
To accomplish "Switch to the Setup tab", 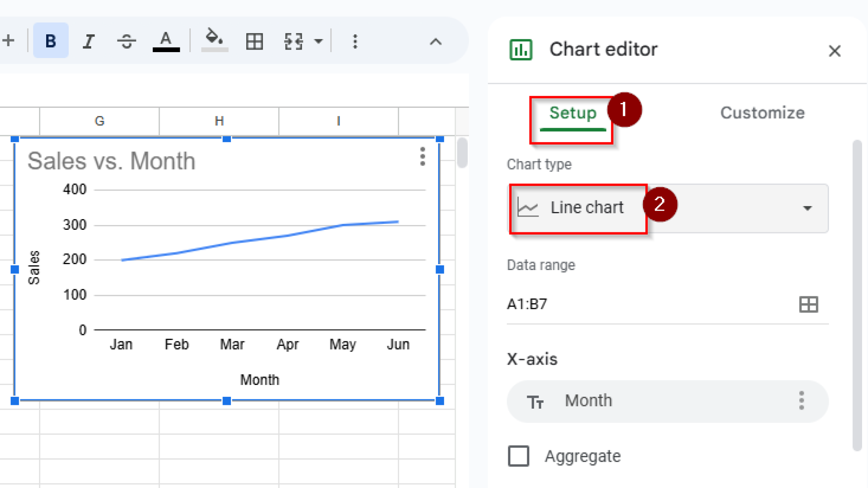I will click(573, 113).
